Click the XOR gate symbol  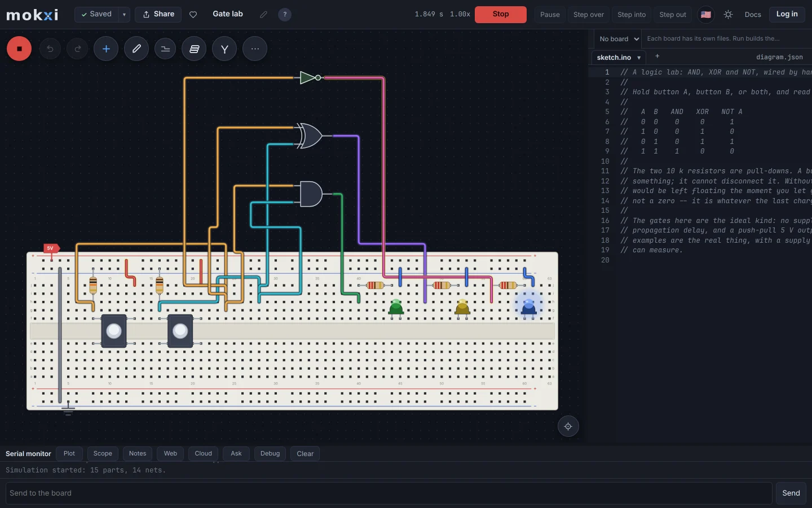point(309,136)
